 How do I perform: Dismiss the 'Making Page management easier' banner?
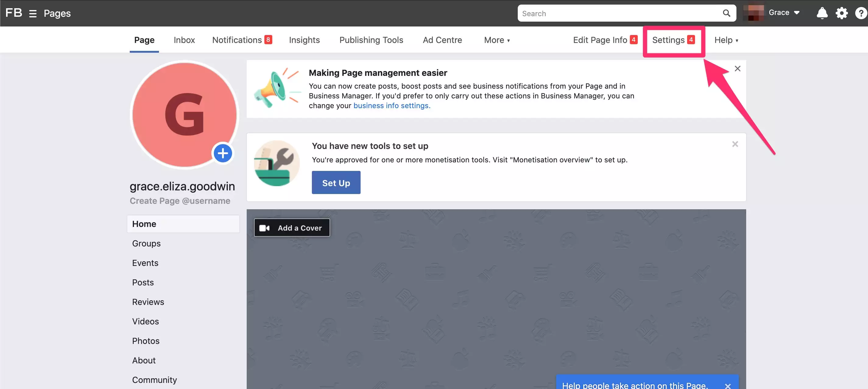pyautogui.click(x=737, y=69)
